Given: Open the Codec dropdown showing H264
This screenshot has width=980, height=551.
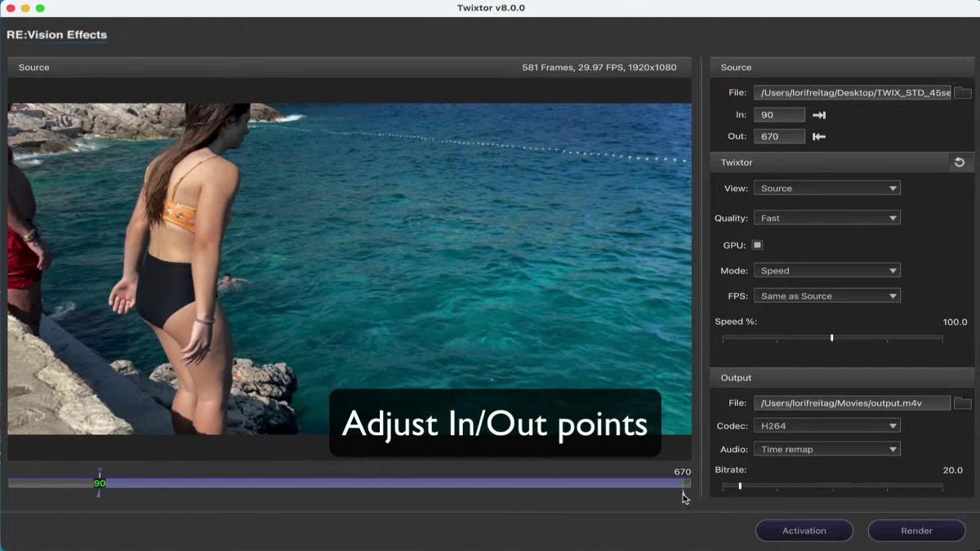Looking at the screenshot, I should tap(826, 425).
